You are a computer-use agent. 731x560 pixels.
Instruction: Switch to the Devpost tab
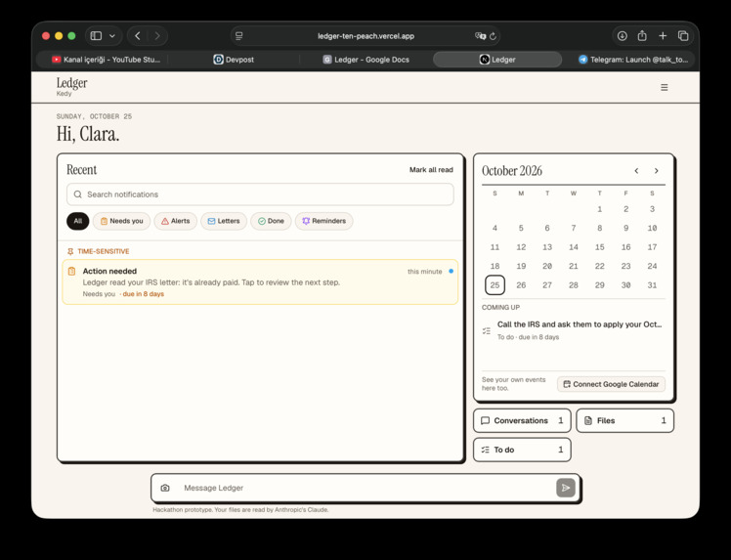click(x=234, y=60)
